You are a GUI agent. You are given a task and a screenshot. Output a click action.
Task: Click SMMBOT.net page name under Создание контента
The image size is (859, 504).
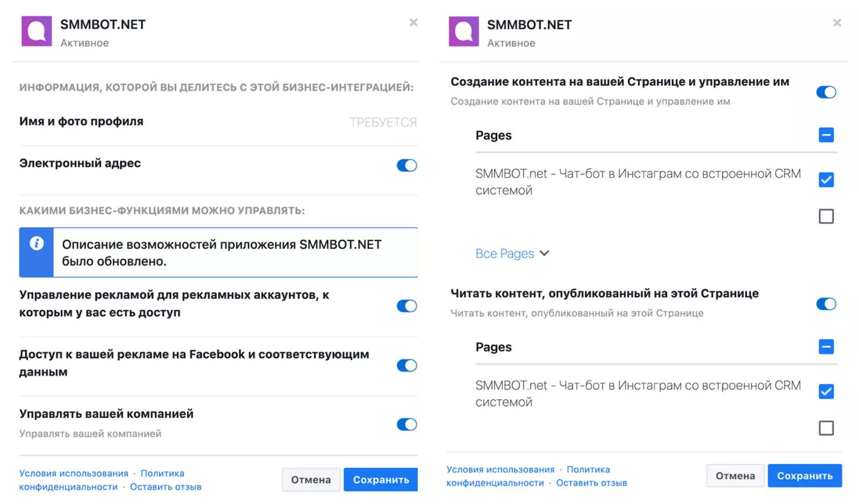(638, 182)
